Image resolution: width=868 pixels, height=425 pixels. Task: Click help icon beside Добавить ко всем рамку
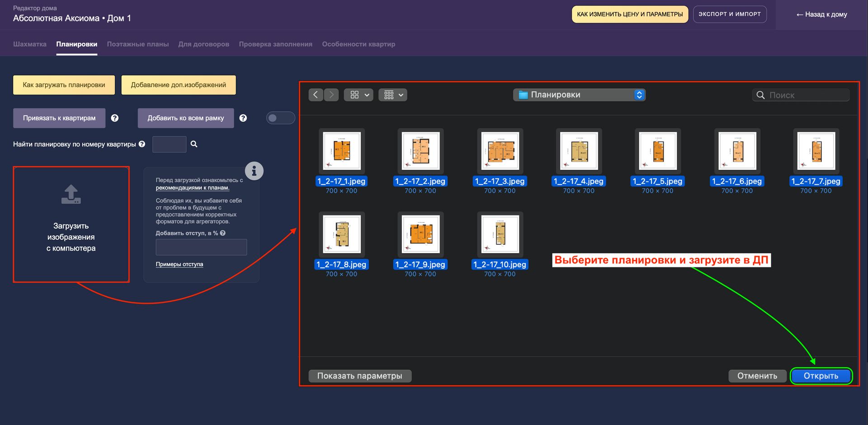point(243,118)
